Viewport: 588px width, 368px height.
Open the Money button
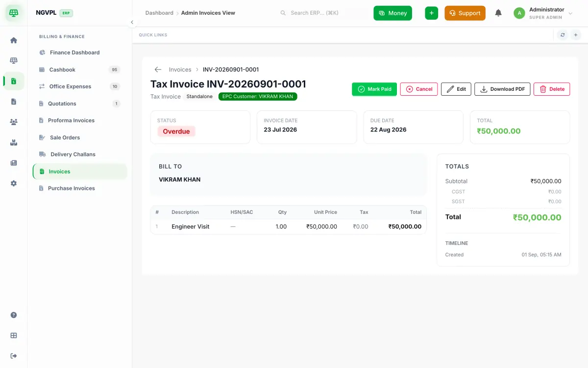(x=392, y=13)
